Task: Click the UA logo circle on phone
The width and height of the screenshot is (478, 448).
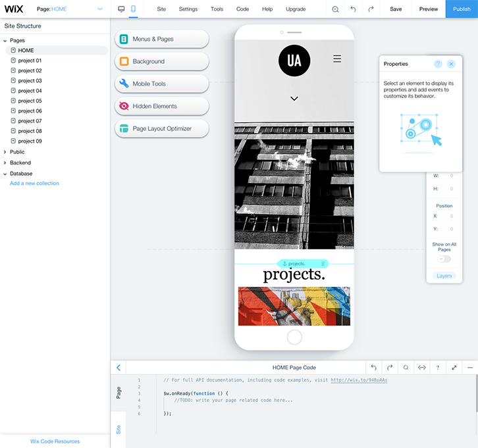Action: [x=294, y=61]
